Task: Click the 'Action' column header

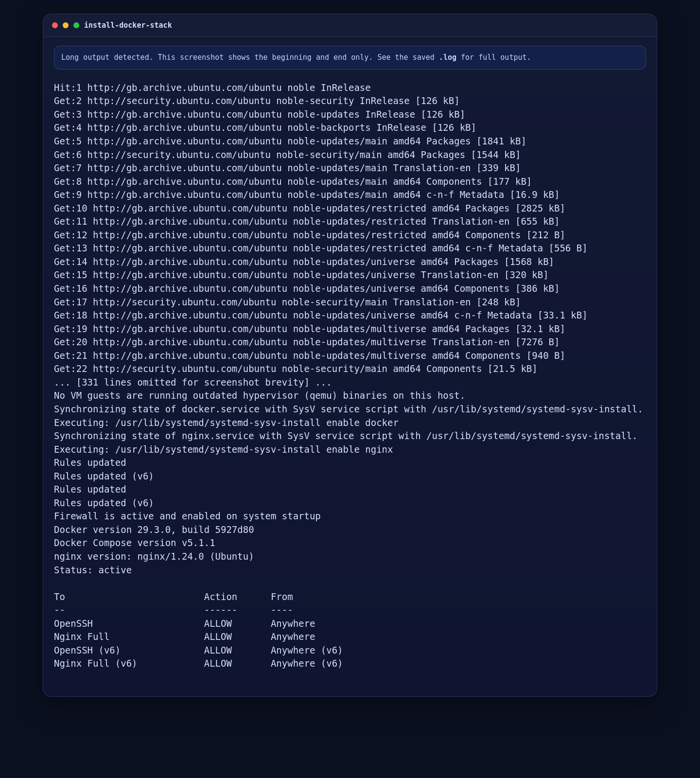Action: coord(221,597)
